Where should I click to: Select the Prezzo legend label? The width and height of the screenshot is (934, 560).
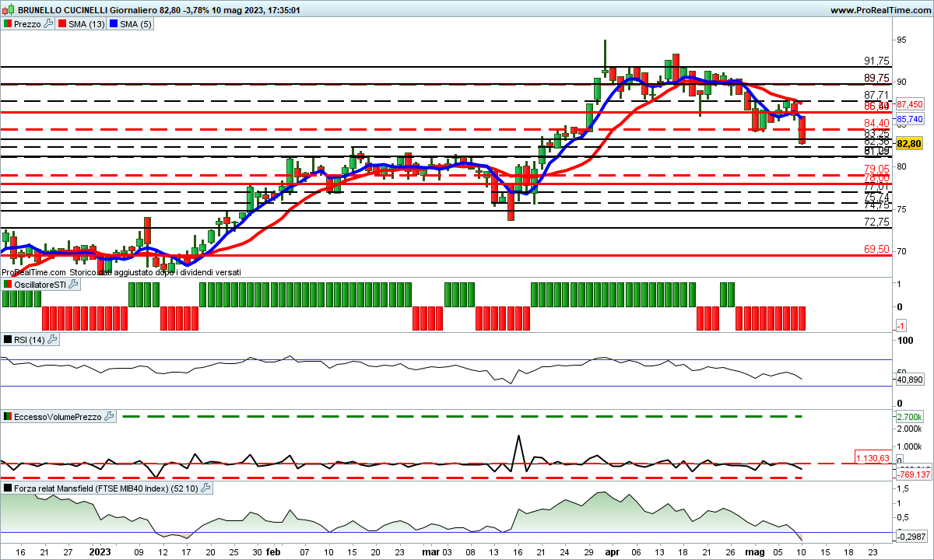pyautogui.click(x=28, y=24)
